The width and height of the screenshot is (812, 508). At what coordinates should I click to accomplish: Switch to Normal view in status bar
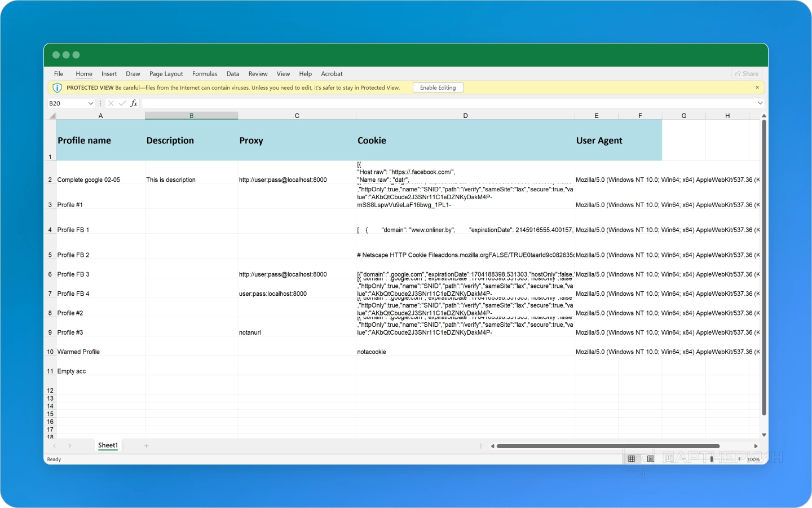[632, 459]
